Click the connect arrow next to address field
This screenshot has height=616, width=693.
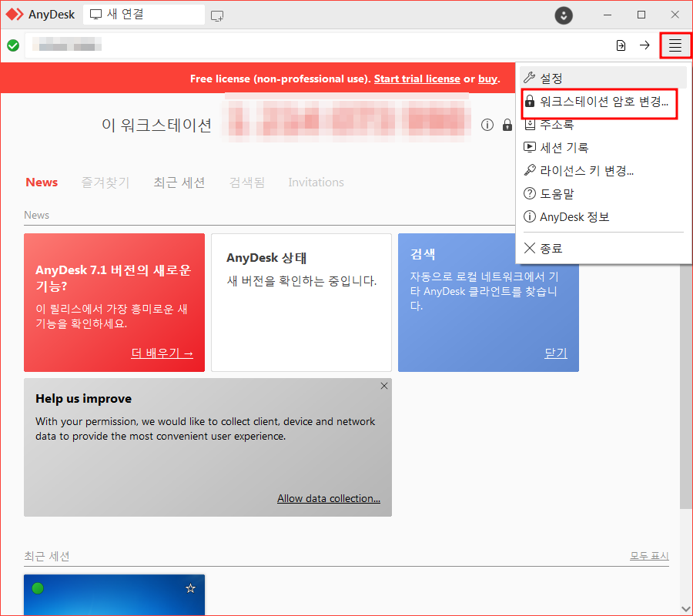tap(645, 45)
